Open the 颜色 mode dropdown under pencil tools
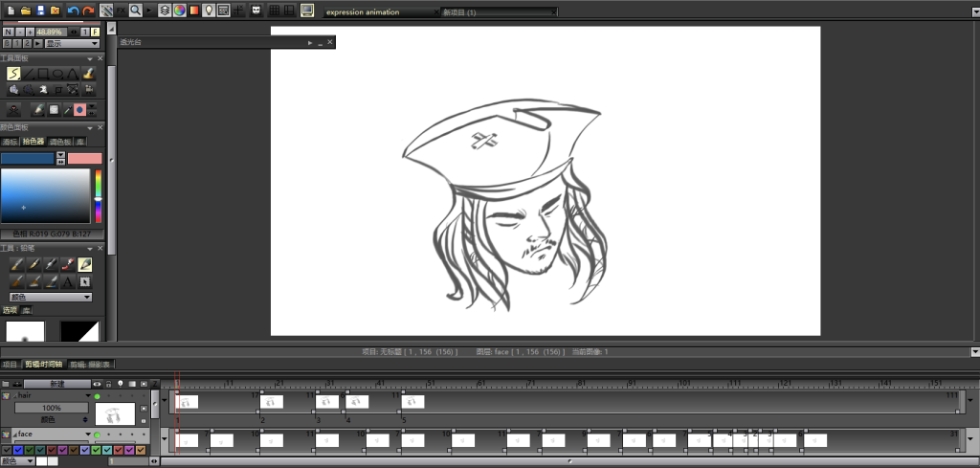Viewport: 980px width, 468px height. (51, 298)
